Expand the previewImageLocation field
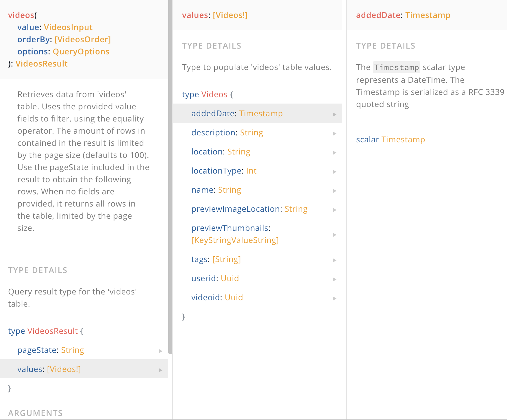507x420 pixels. 334,210
